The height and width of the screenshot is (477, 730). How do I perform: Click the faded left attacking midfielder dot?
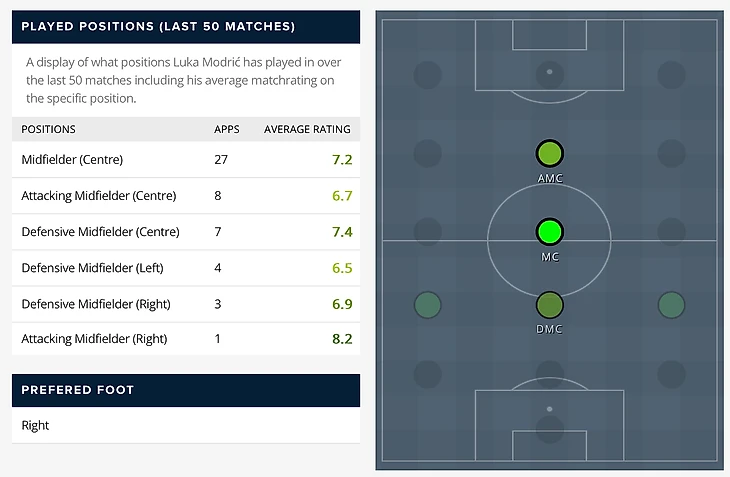[427, 153]
